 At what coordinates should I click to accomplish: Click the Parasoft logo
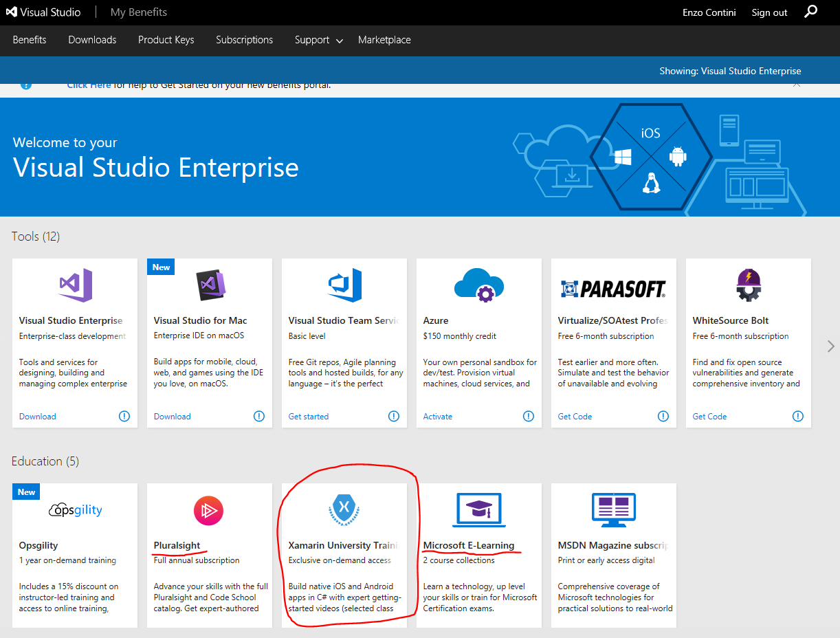[613, 289]
